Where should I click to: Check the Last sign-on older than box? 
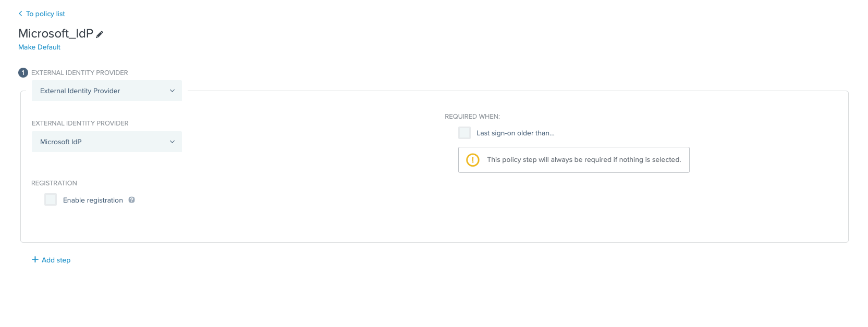464,133
